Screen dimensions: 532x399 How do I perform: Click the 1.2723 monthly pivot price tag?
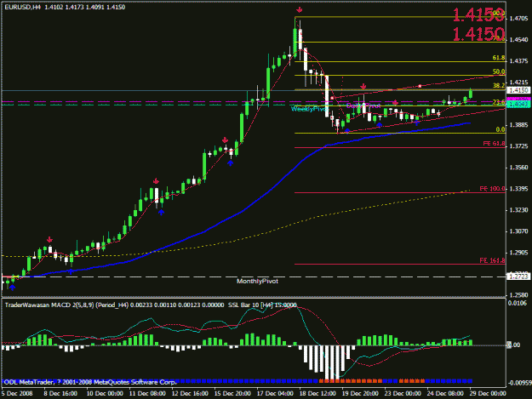pos(518,276)
